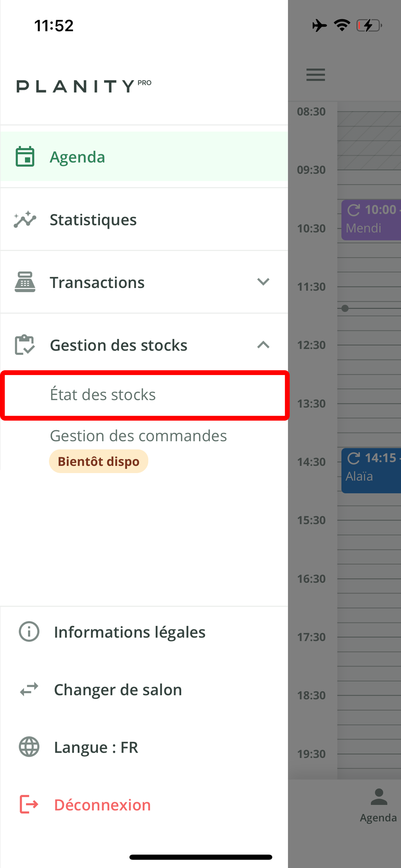Viewport: 401px width, 868px height.
Task: Click the Transactions cash register icon
Action: [x=25, y=282]
